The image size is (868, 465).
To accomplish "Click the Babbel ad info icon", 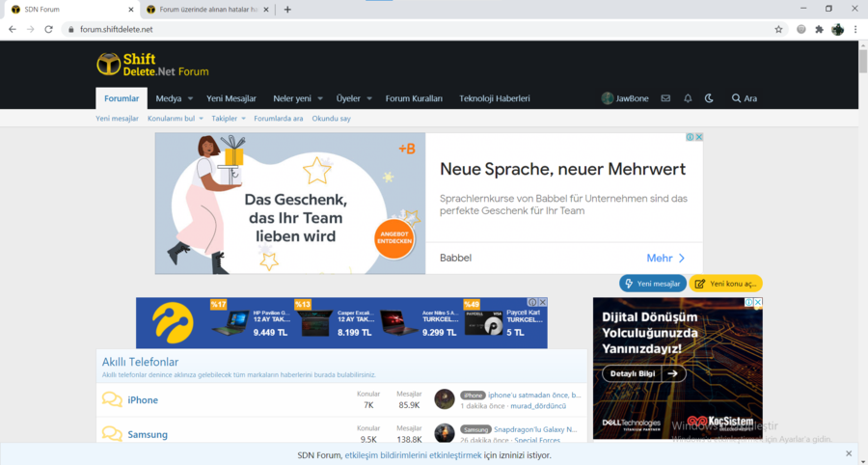I will 691,137.
